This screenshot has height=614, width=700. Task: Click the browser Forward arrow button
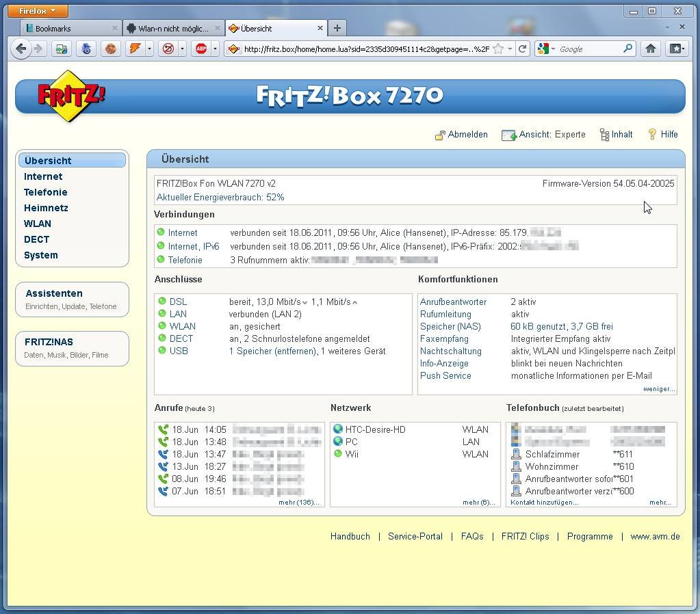[x=38, y=49]
